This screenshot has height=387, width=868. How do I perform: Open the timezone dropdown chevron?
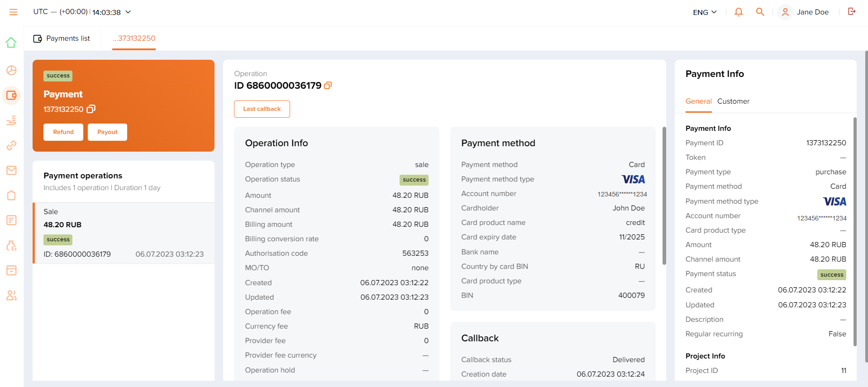click(x=128, y=12)
